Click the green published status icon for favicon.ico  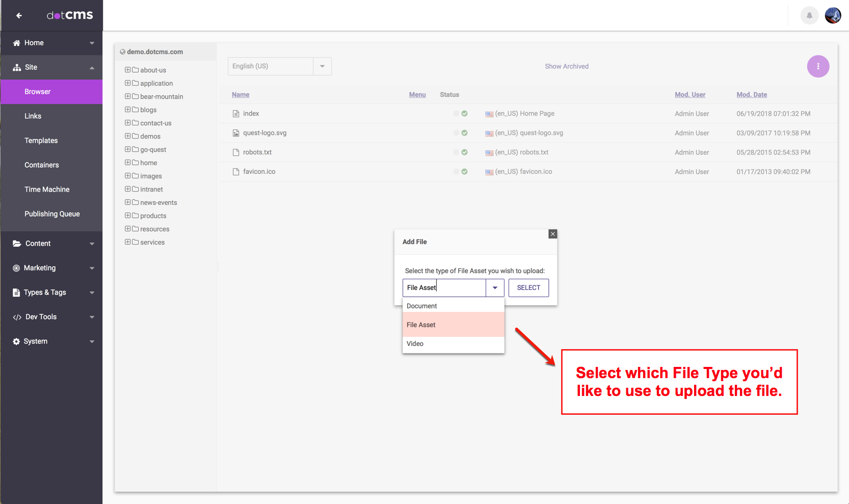point(464,172)
